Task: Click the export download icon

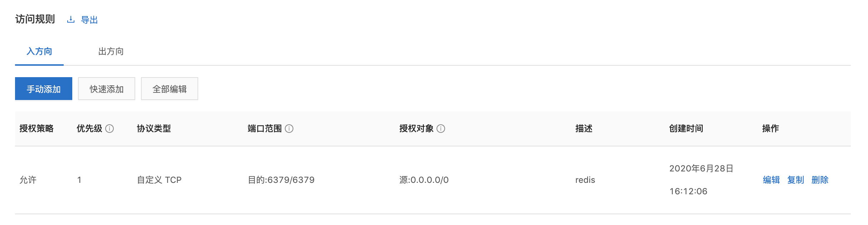Action: [71, 20]
